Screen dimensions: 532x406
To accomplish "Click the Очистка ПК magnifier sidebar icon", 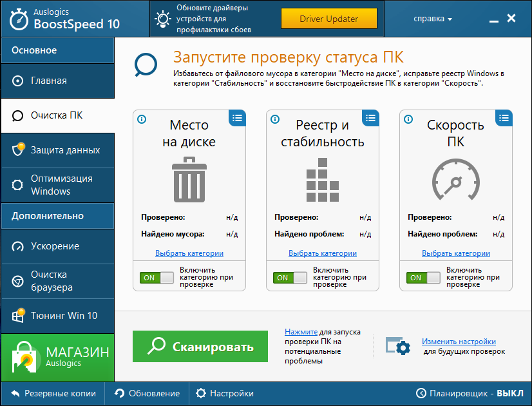I will point(17,116).
